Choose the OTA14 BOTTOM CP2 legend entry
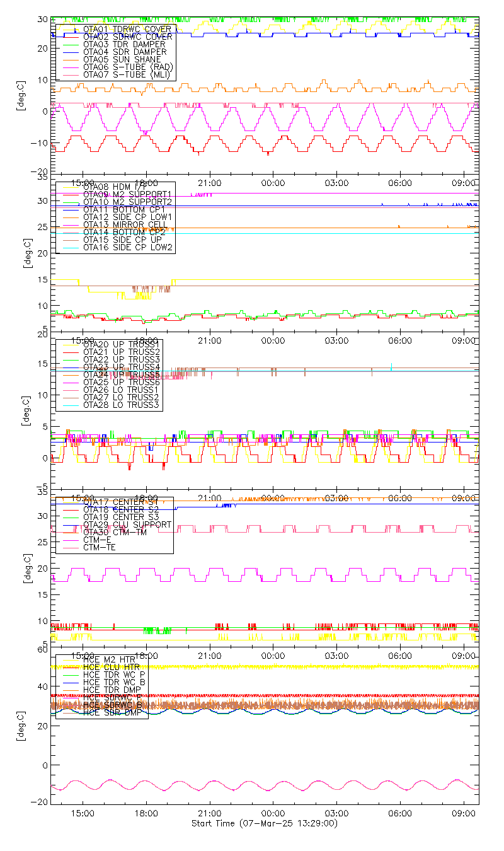This screenshot has width=504, height=851. coord(124,232)
